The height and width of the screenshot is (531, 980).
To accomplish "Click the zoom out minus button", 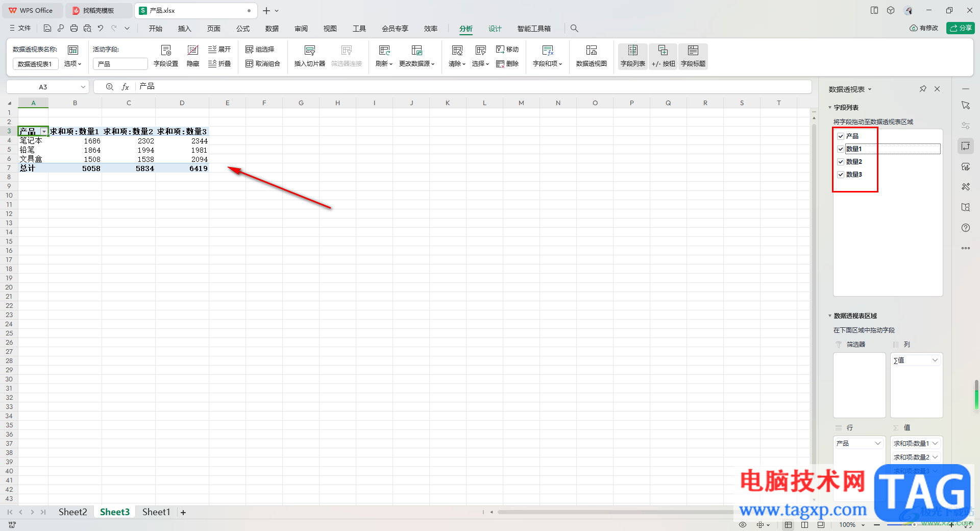I will (877, 525).
